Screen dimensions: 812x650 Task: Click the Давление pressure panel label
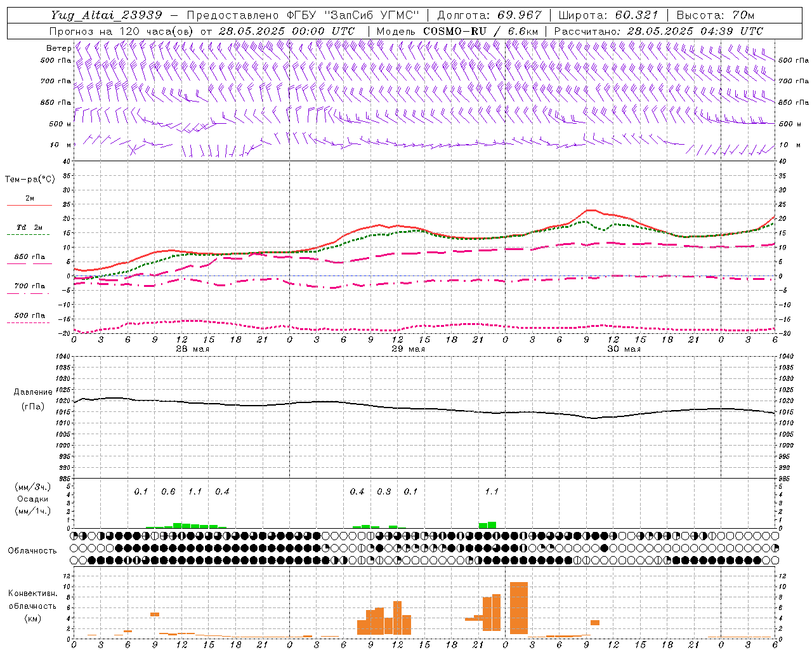tap(32, 392)
